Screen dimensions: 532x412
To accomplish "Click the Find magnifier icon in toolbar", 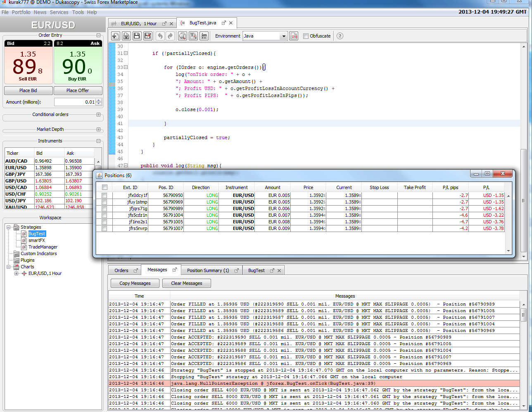I will tap(182, 36).
